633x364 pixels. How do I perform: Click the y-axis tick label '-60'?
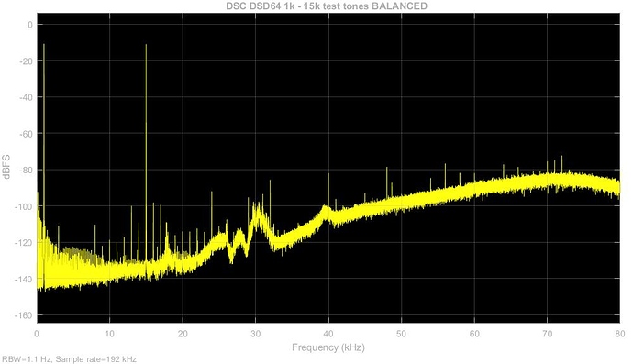(27, 134)
